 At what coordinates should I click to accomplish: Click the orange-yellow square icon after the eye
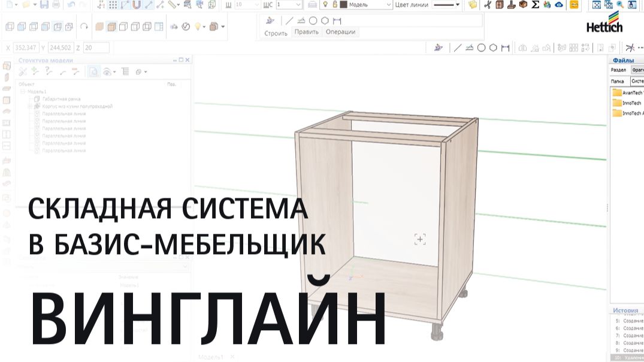click(574, 5)
